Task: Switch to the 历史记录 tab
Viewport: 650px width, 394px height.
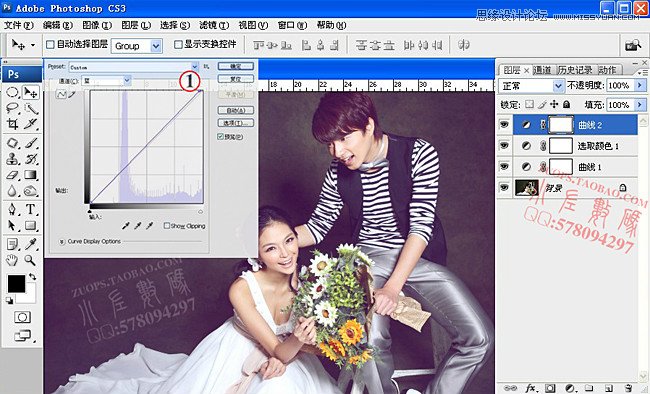Action: pos(575,70)
